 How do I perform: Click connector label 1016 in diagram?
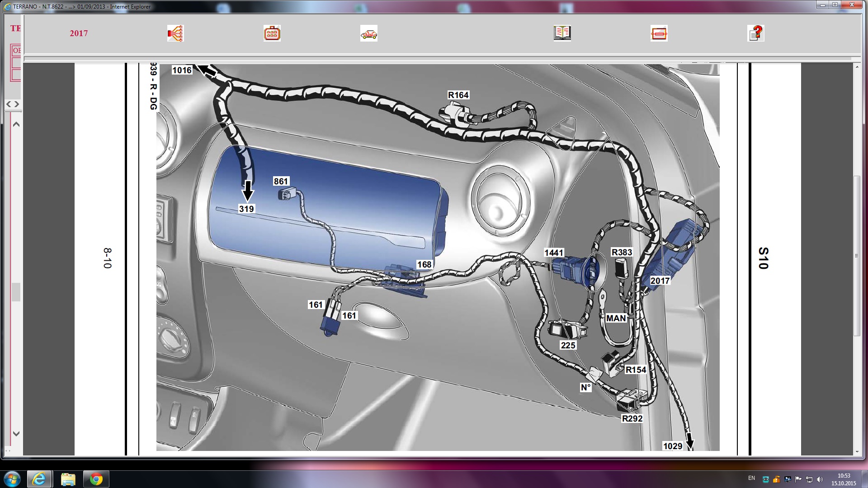(182, 70)
